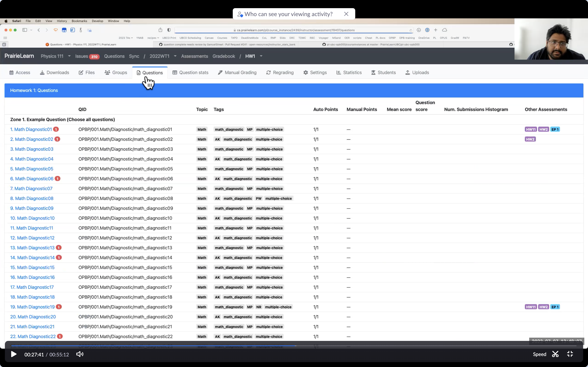Click the Issues 310 badge link
Image resolution: width=588 pixels, height=367 pixels.
[x=87, y=56]
